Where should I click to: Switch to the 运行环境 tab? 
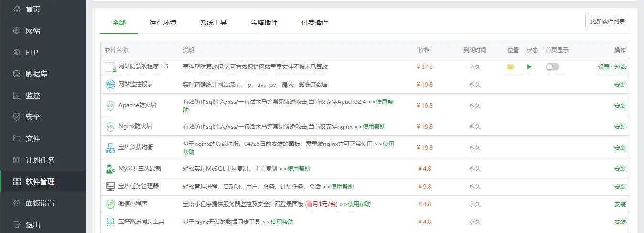pyautogui.click(x=162, y=22)
